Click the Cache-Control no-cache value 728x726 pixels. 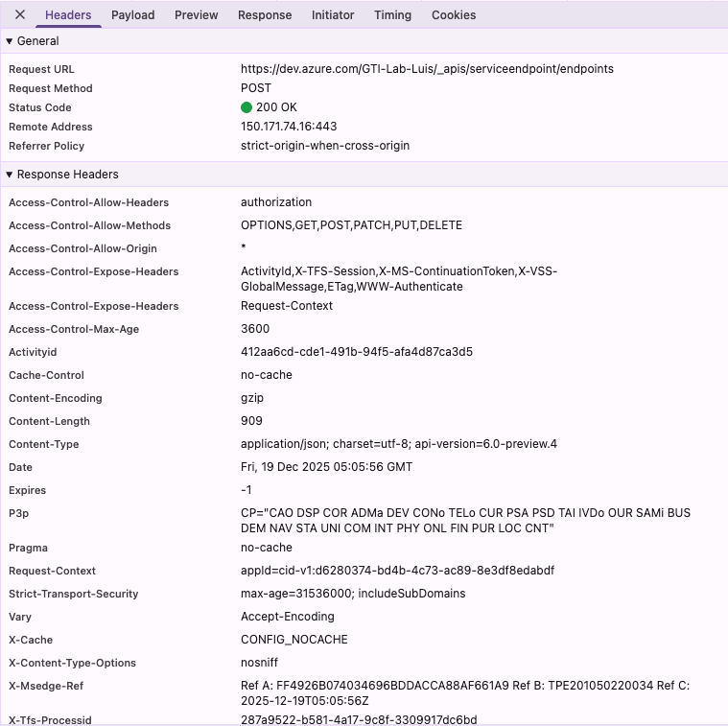(x=266, y=375)
